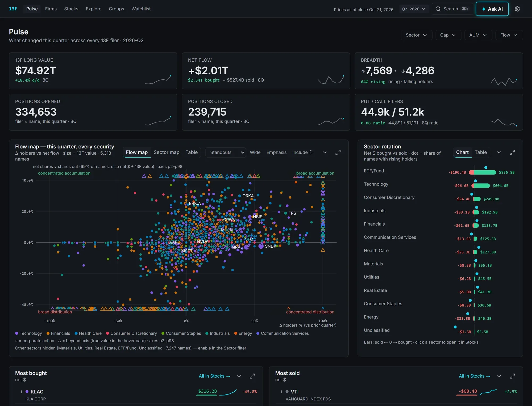The image size is (532, 406).
Task: Open the settings gear icon
Action: point(517,9)
